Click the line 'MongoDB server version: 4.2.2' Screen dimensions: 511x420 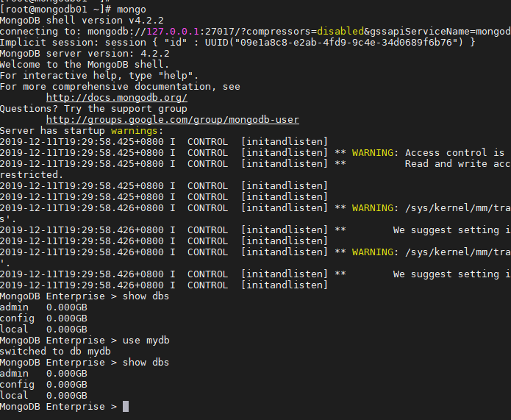[85, 54]
